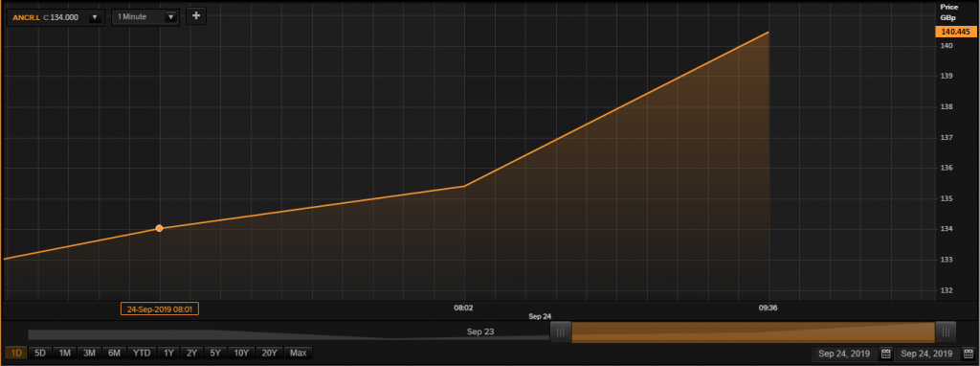Click the start date Sep 24, 2019 field
Viewport: 980px width, 366px height.
click(x=844, y=354)
